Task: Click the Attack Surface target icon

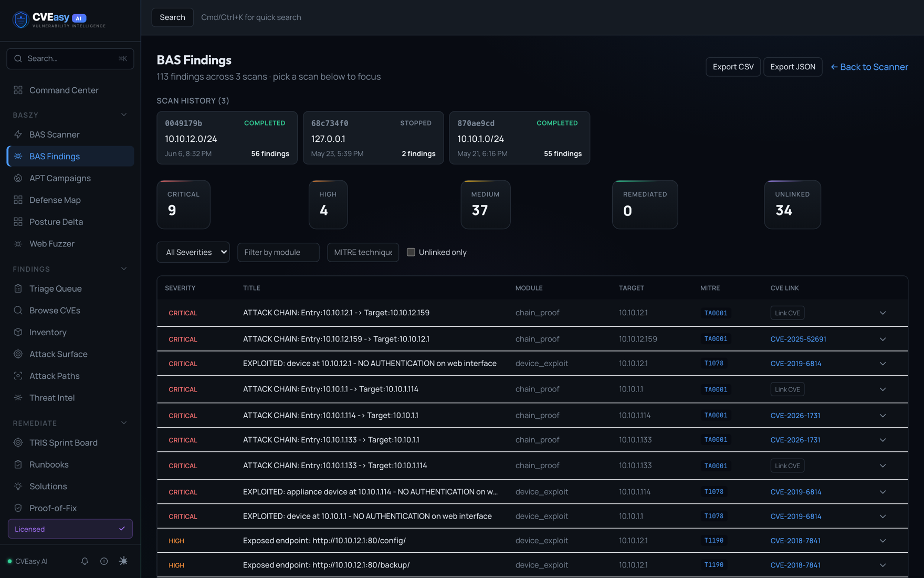Action: click(18, 354)
